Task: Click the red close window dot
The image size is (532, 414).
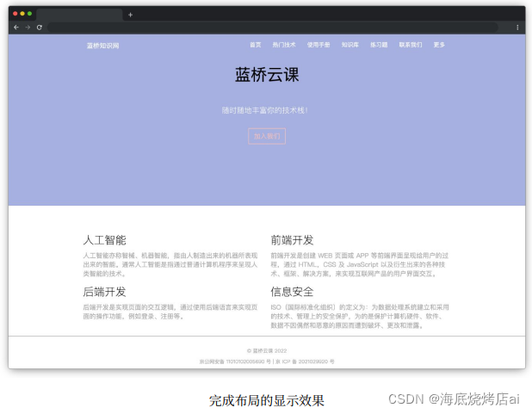Action: coord(15,14)
